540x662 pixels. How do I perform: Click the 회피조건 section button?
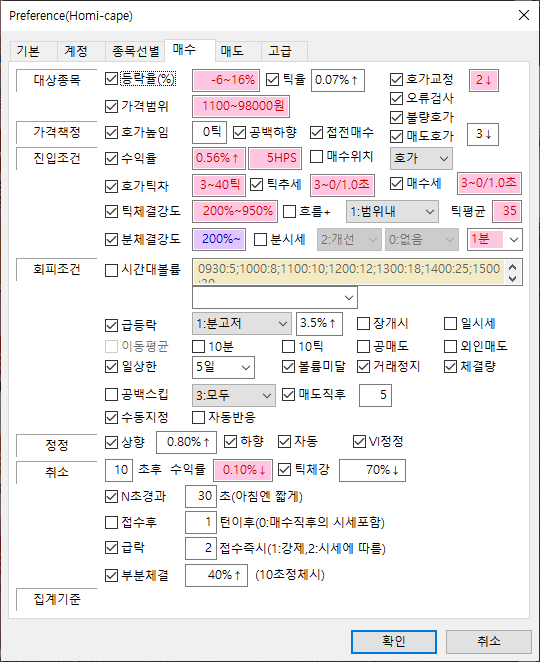[x=57, y=269]
